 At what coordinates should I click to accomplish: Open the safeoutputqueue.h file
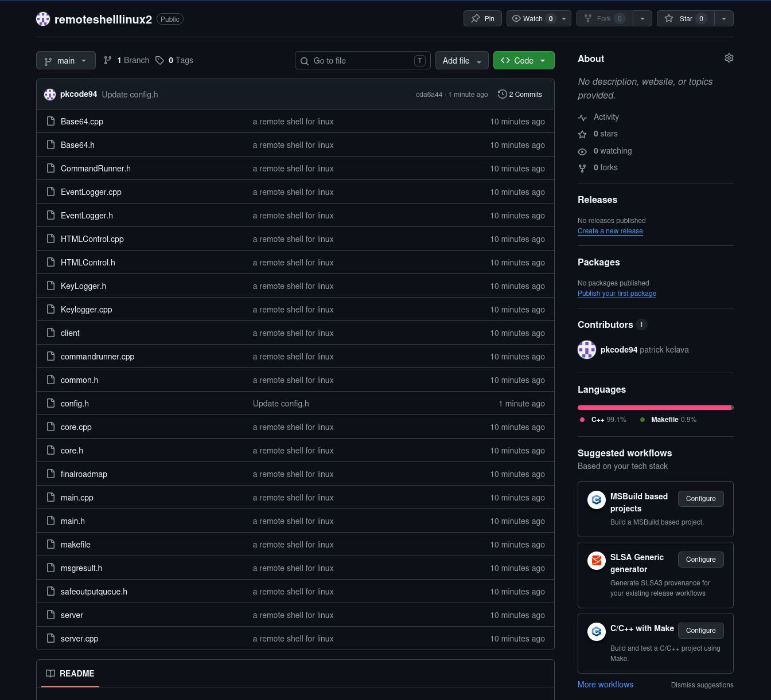coord(94,592)
